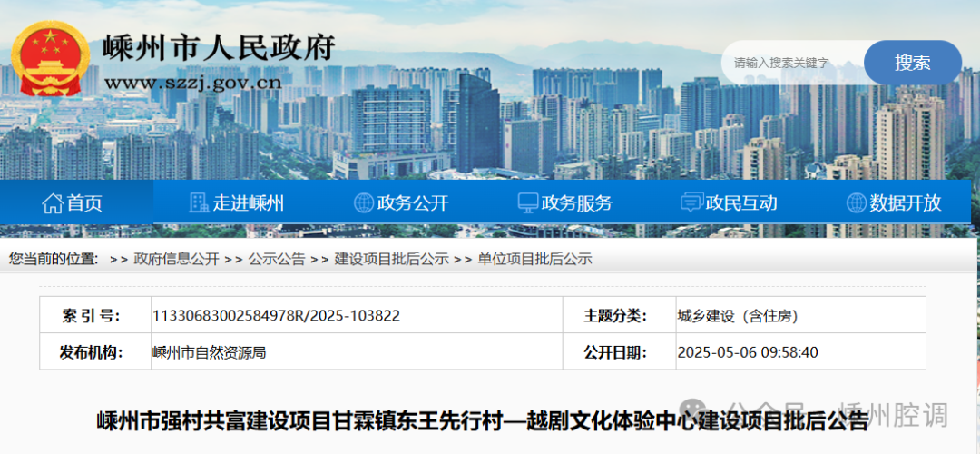Click the www.szzj.gov.cn site address

(192, 83)
